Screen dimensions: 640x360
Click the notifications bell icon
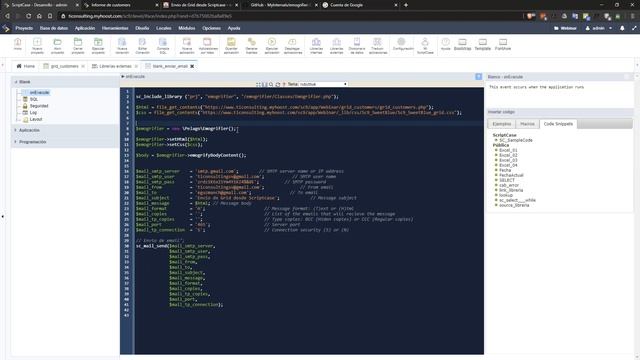(x=622, y=28)
